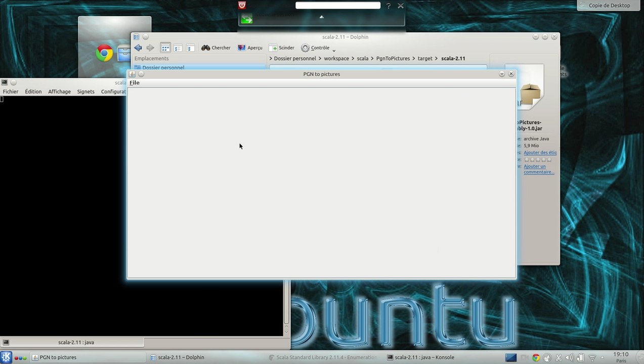Click the small up arrow in the top popup
Viewport: 644px width, 364px height.
tap(321, 17)
